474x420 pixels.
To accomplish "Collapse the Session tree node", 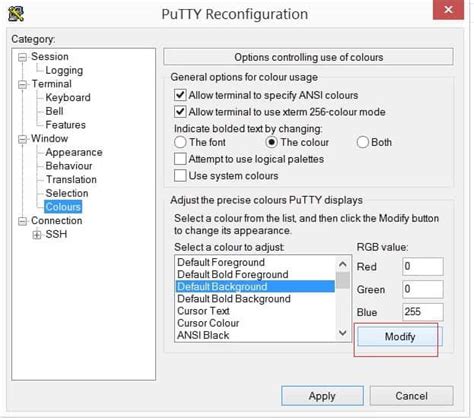I will (x=22, y=57).
